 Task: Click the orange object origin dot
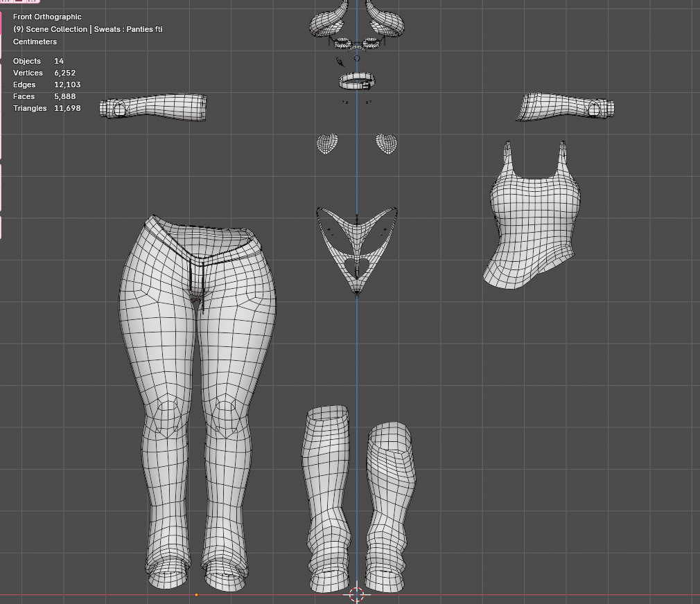[196, 594]
